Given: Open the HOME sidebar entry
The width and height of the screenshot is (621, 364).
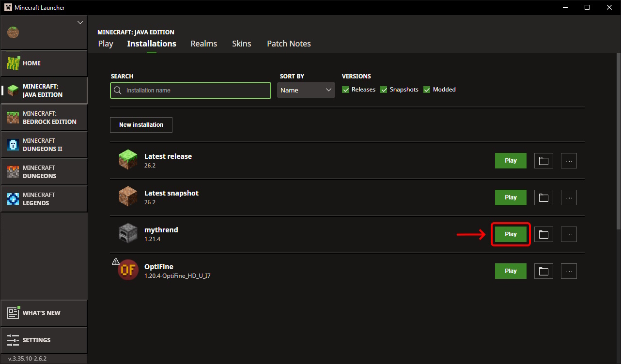Looking at the screenshot, I should (x=44, y=63).
